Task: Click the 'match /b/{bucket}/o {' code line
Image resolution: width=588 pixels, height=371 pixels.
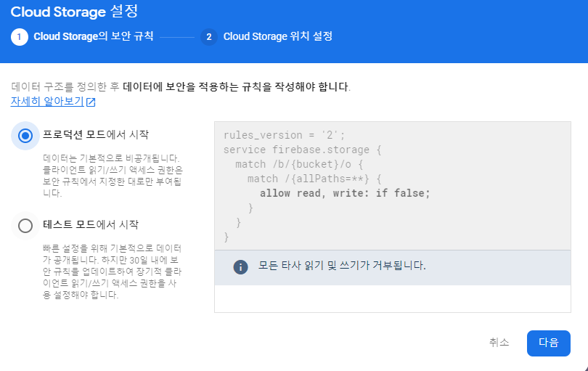Action: coord(299,164)
